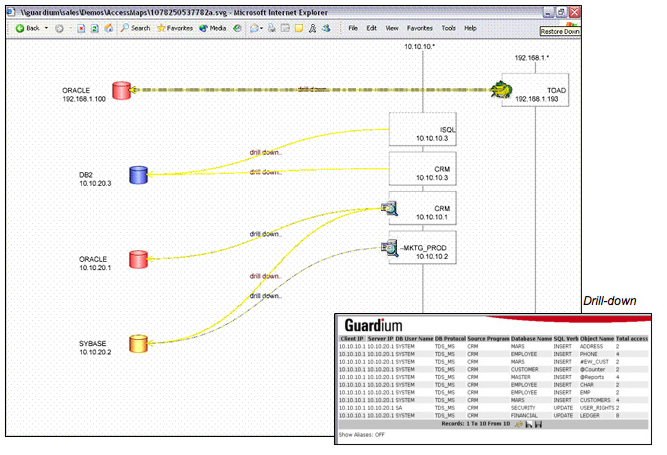The width and height of the screenshot is (667, 455).
Task: Click the Refresh page icon
Action: point(95,28)
